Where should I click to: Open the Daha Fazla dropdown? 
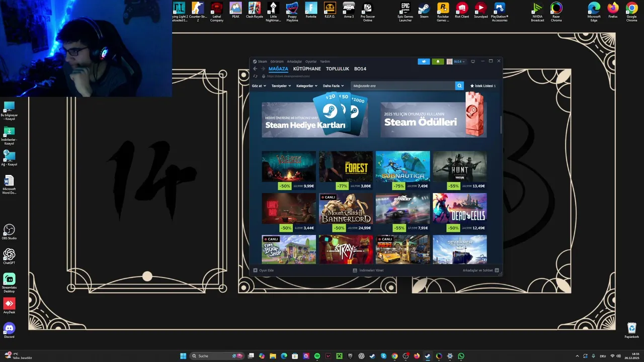point(333,86)
